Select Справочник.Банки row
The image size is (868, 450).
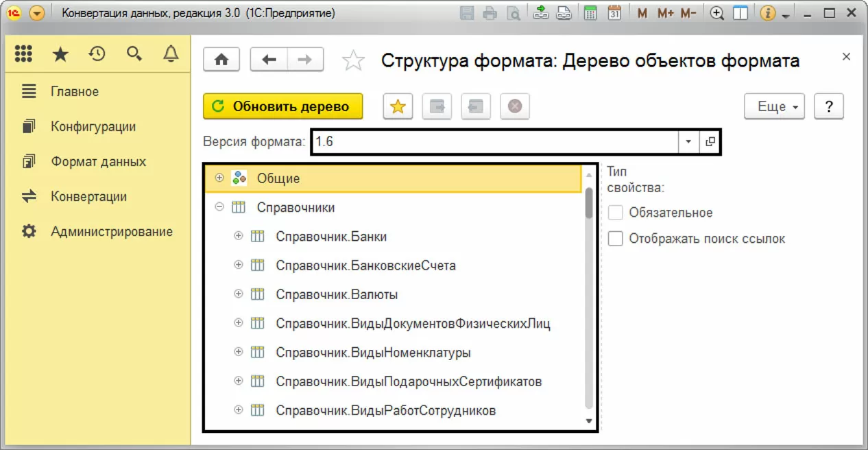coord(394,237)
